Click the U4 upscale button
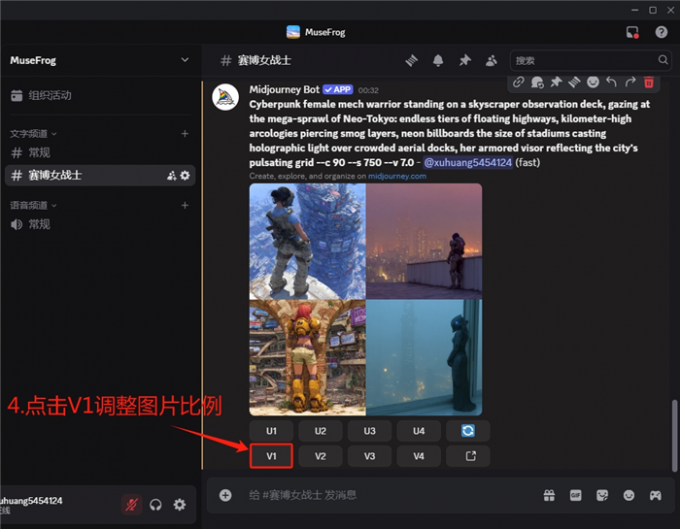The image size is (680, 529). [418, 431]
